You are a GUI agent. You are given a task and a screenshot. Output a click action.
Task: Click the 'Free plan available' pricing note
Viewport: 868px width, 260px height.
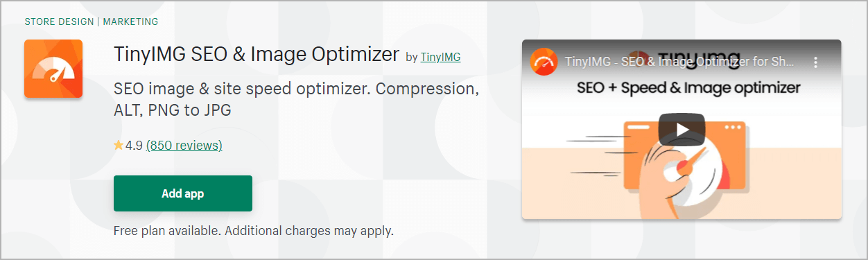tap(254, 230)
